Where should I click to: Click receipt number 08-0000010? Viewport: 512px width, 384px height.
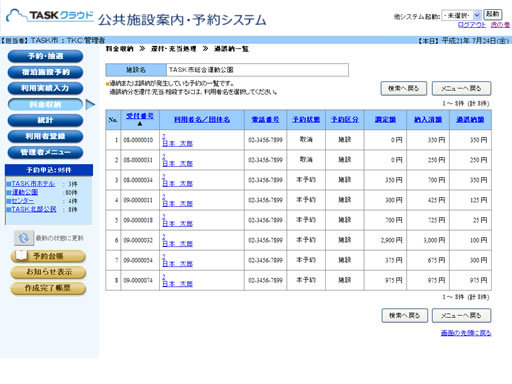[138, 140]
